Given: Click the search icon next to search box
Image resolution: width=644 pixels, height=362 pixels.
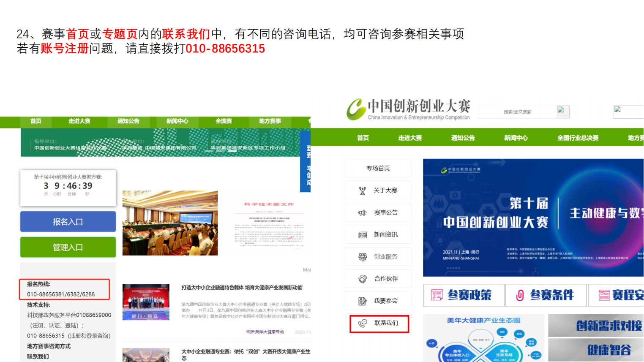Looking at the screenshot, I should point(563,112).
